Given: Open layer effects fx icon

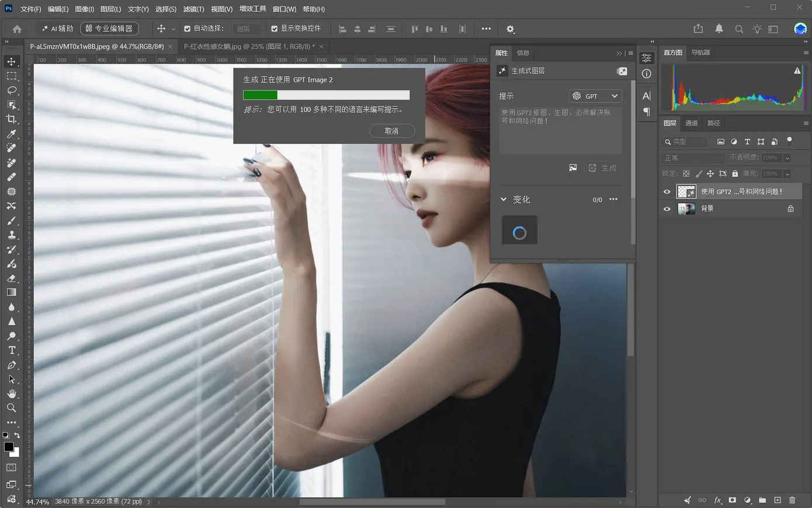Looking at the screenshot, I should click(717, 500).
